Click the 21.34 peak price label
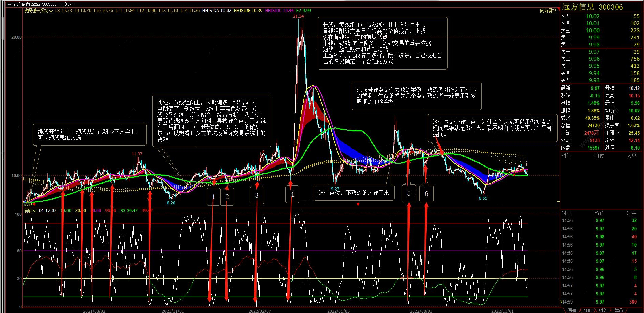Screen dimensions: 644x313 pos(298,16)
